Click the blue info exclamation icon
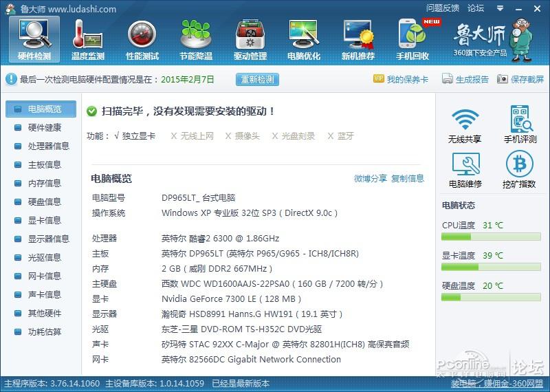 (11, 79)
